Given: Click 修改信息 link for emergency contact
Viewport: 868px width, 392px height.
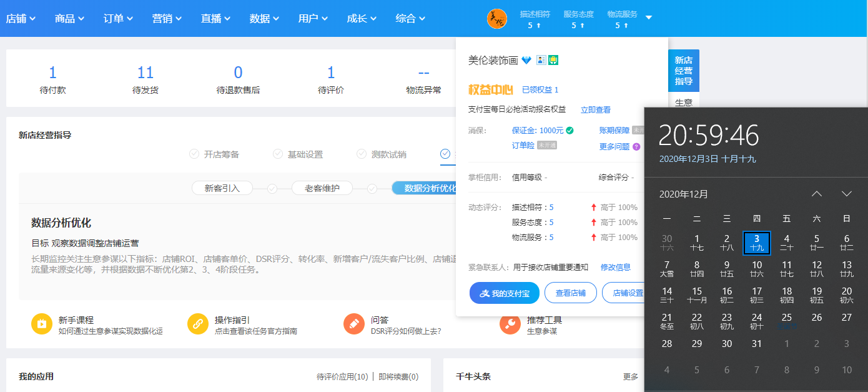Looking at the screenshot, I should [616, 267].
